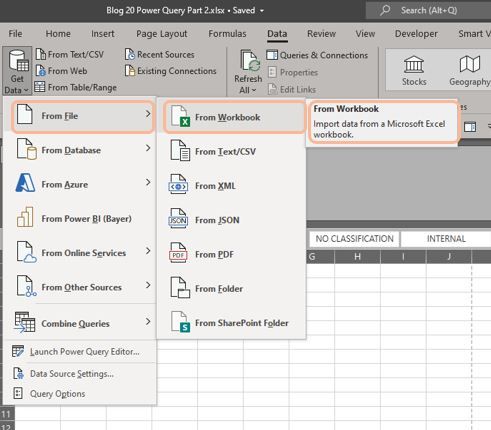The width and height of the screenshot is (491, 430).
Task: Expand the From Azure submenu arrow
Action: pyautogui.click(x=148, y=182)
